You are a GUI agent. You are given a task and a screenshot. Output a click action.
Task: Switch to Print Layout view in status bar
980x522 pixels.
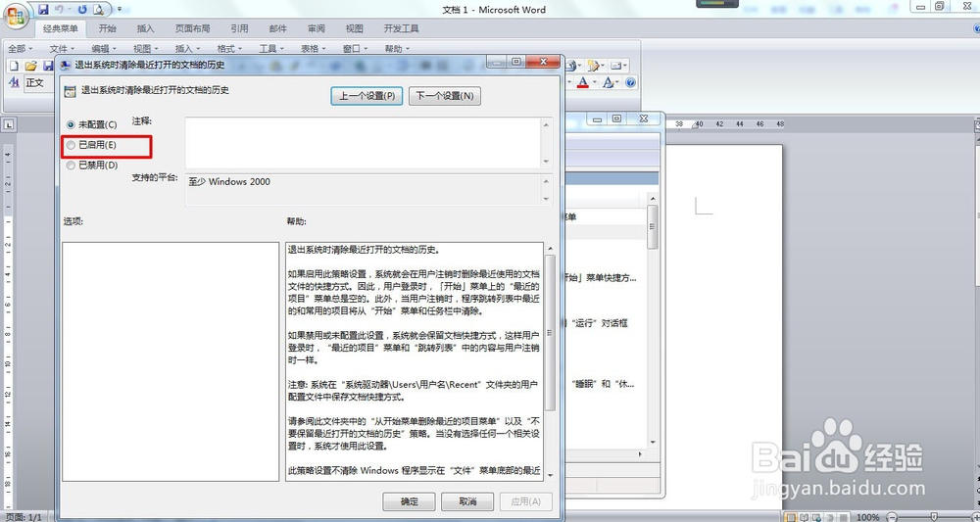click(791, 517)
